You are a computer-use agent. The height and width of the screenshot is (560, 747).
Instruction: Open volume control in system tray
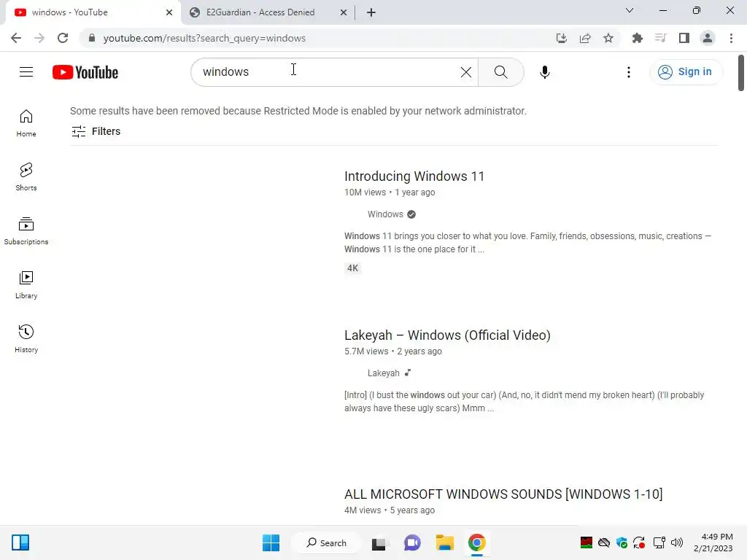click(677, 542)
